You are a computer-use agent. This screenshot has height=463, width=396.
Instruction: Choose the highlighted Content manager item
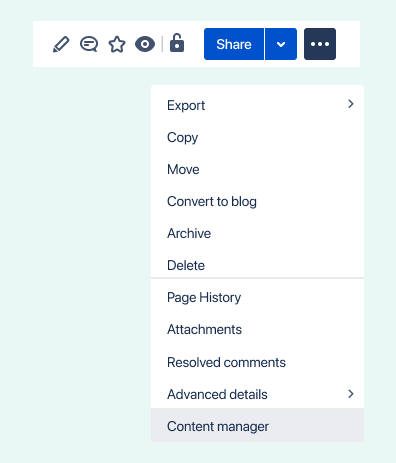[x=257, y=426]
